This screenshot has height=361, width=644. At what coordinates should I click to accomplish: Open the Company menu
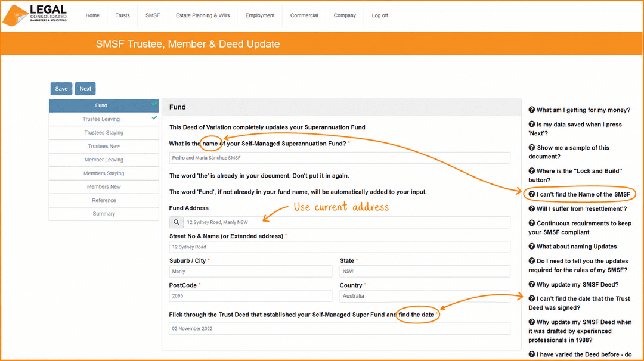[345, 15]
